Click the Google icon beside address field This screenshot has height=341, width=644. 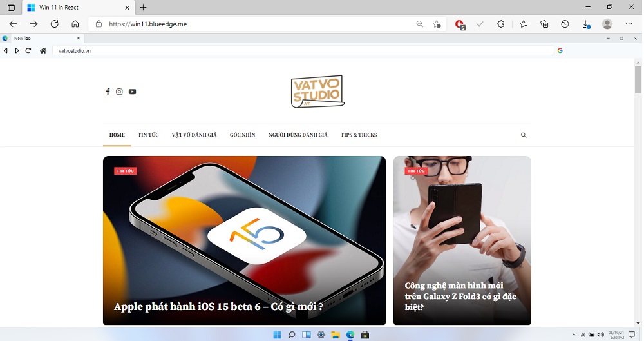[560, 50]
